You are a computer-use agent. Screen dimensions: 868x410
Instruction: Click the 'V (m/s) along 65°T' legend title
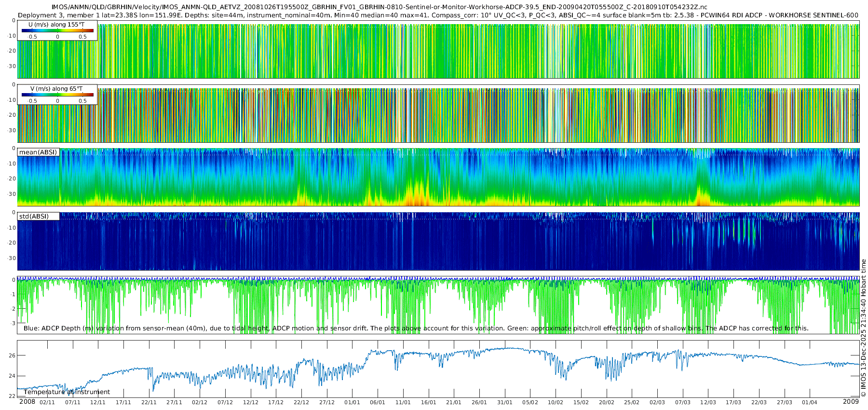coord(56,89)
